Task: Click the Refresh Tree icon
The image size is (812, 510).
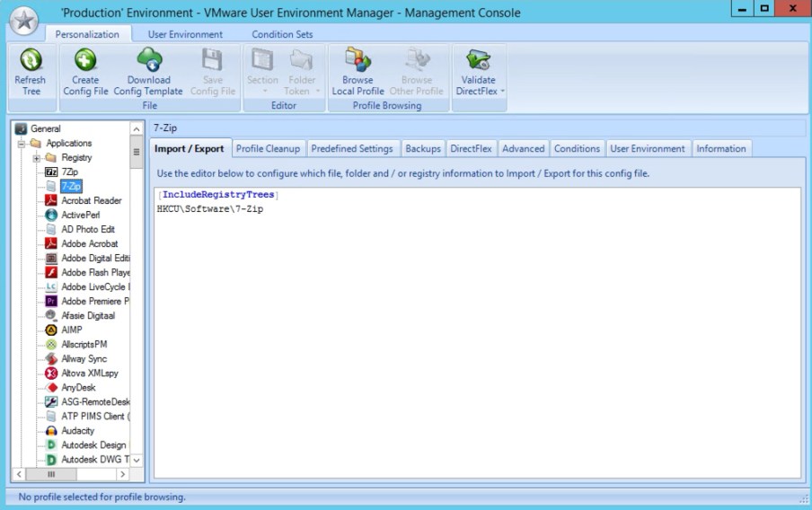Action: point(31,59)
